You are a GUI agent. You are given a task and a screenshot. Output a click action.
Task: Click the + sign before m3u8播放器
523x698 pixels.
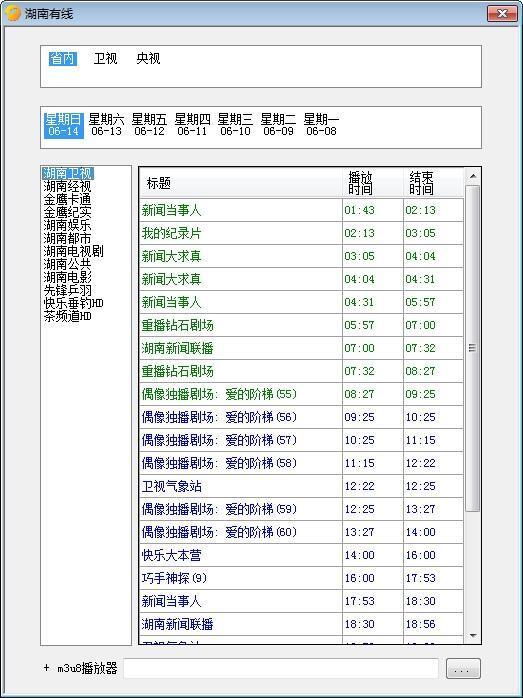[x=47, y=668]
